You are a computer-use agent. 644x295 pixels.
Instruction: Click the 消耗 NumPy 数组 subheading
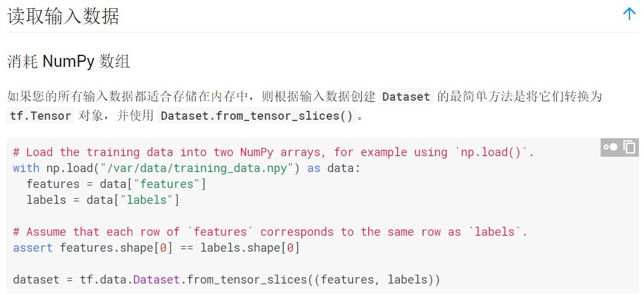(69, 62)
